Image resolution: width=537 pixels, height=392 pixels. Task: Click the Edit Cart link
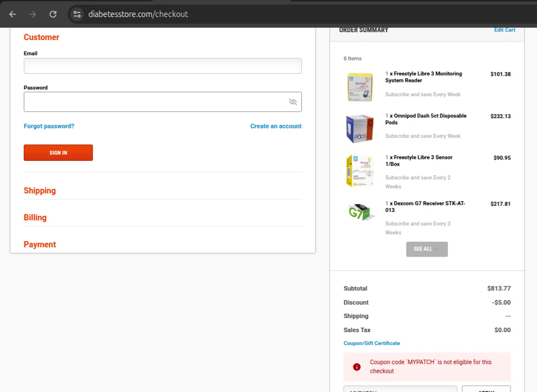[x=504, y=30]
